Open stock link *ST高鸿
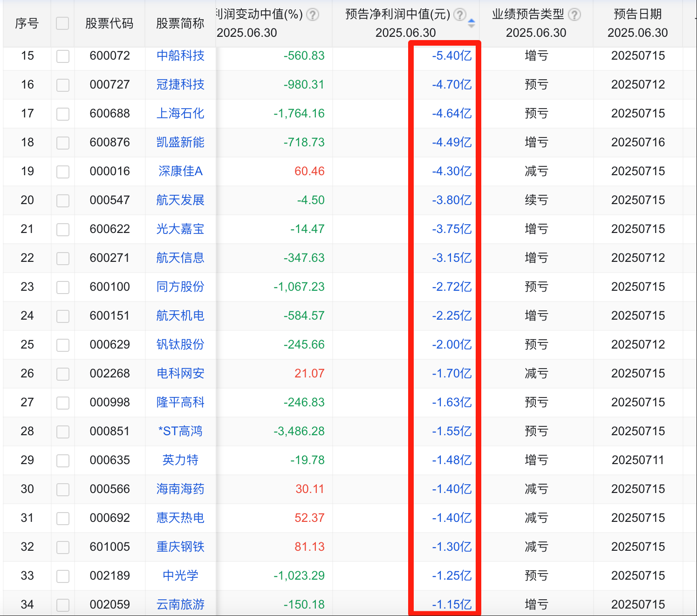Viewport: 697px width, 616px height. pyautogui.click(x=180, y=431)
